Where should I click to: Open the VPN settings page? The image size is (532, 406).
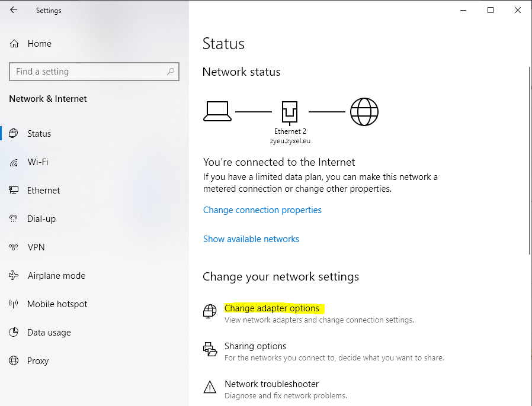[x=36, y=247]
